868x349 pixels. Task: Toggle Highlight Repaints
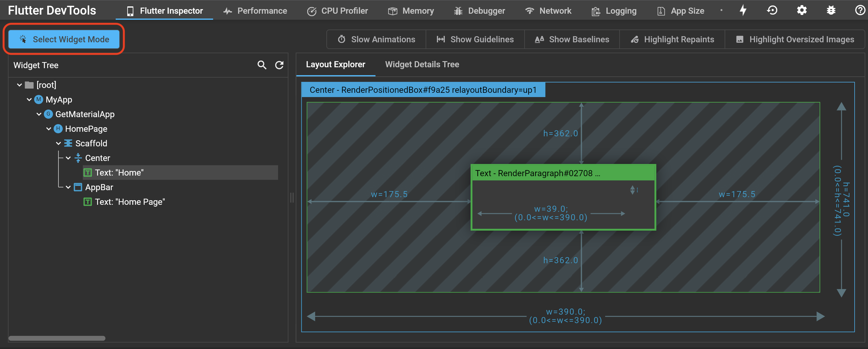(x=672, y=40)
